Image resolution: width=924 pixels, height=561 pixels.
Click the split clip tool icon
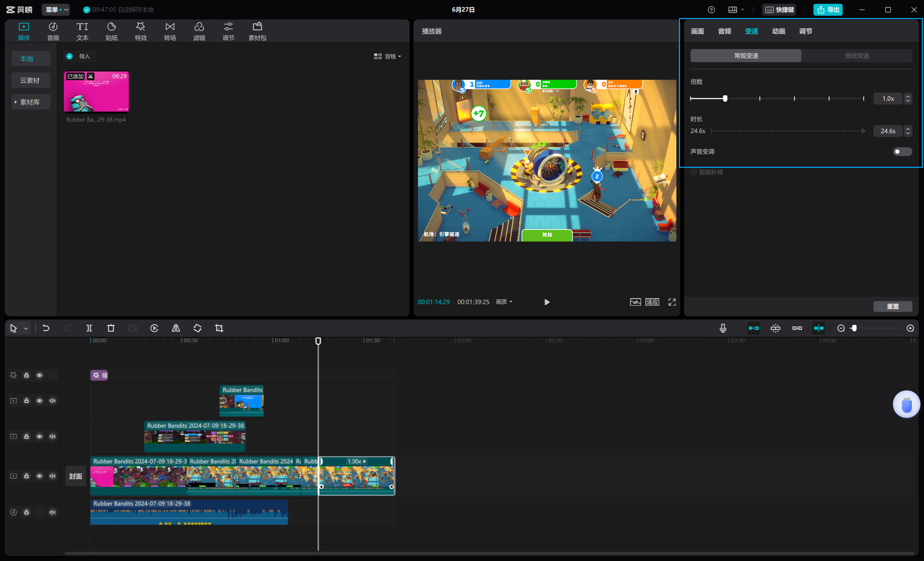[89, 328]
